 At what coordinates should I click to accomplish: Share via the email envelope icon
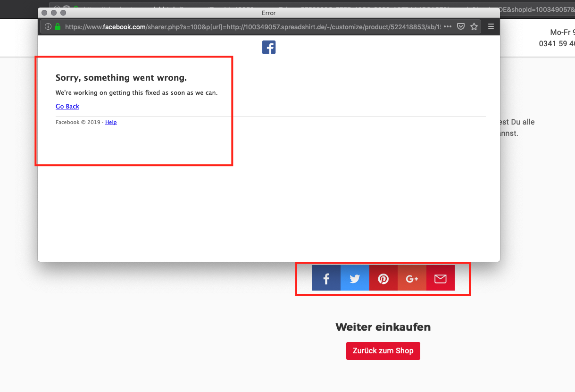(x=440, y=278)
